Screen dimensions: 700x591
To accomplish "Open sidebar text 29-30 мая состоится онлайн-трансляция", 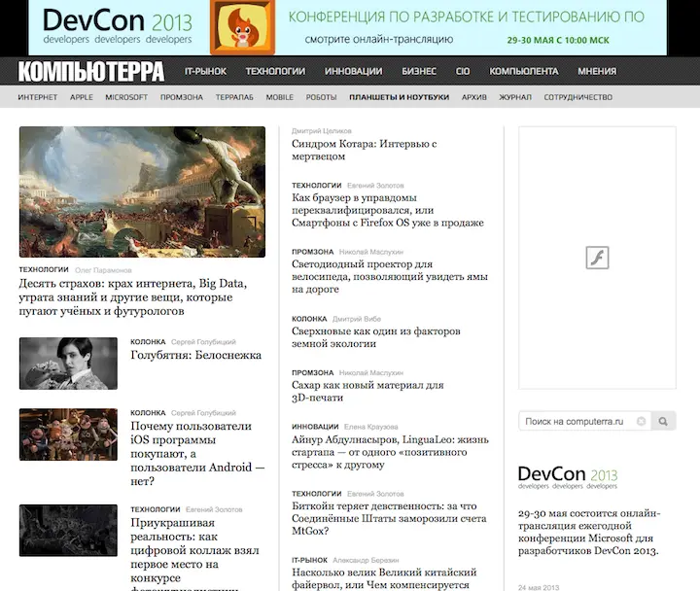I will 589,532.
